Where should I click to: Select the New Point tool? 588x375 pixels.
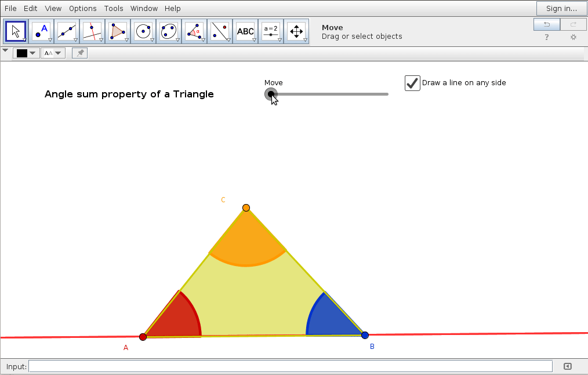coord(41,31)
